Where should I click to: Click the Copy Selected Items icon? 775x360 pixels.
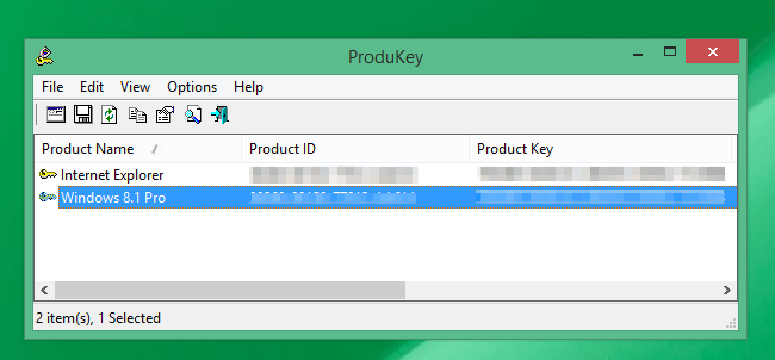pos(137,115)
